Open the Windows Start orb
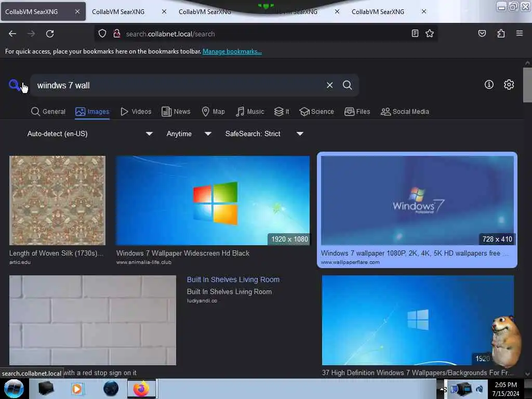The height and width of the screenshot is (399, 532). click(14, 389)
